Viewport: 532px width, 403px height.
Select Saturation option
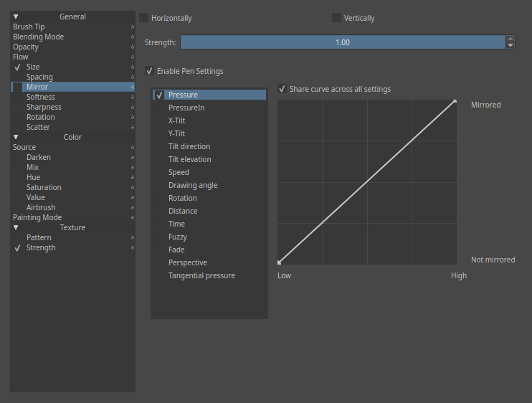click(44, 188)
